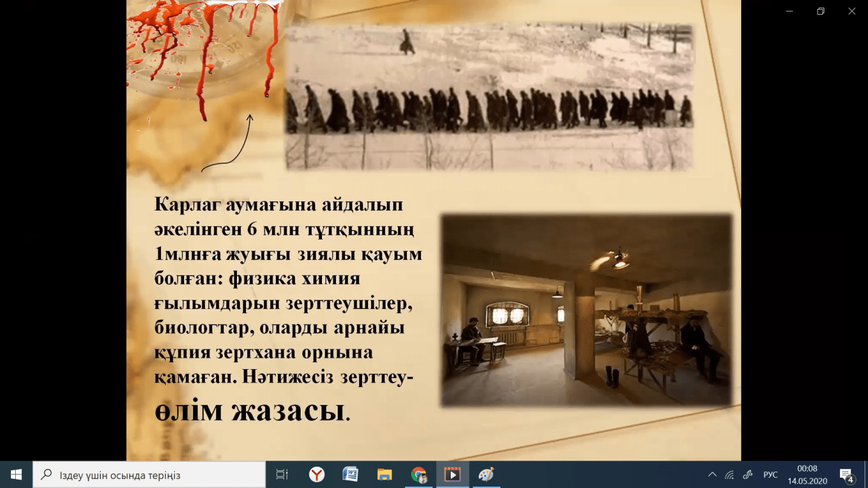Viewport: 868px width, 488px height.
Task: Open the clock showing 00:08 14.05.2020
Action: (807, 475)
